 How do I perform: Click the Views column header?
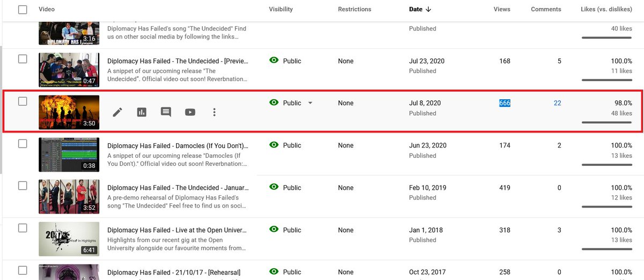coord(502,9)
